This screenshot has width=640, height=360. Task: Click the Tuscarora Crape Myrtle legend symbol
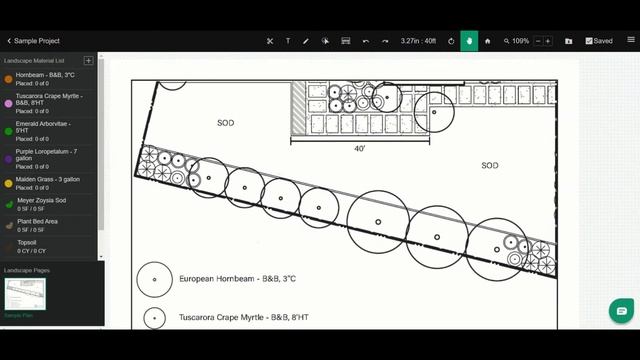pyautogui.click(x=154, y=318)
